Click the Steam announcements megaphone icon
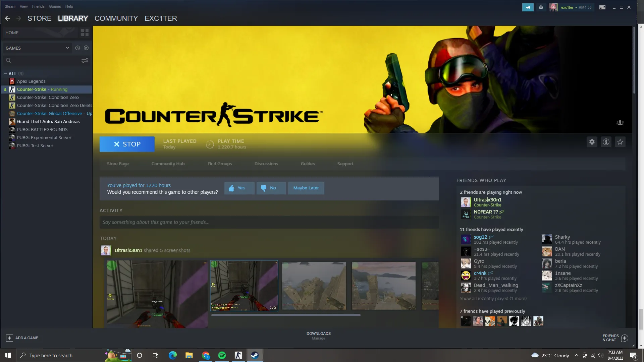 point(528,7)
